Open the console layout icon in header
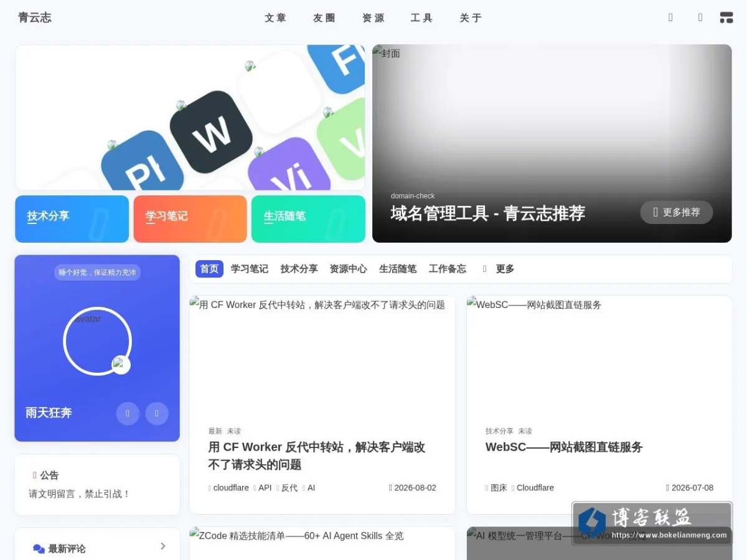Screen dimensions: 747x560 pyautogui.click(x=726, y=17)
